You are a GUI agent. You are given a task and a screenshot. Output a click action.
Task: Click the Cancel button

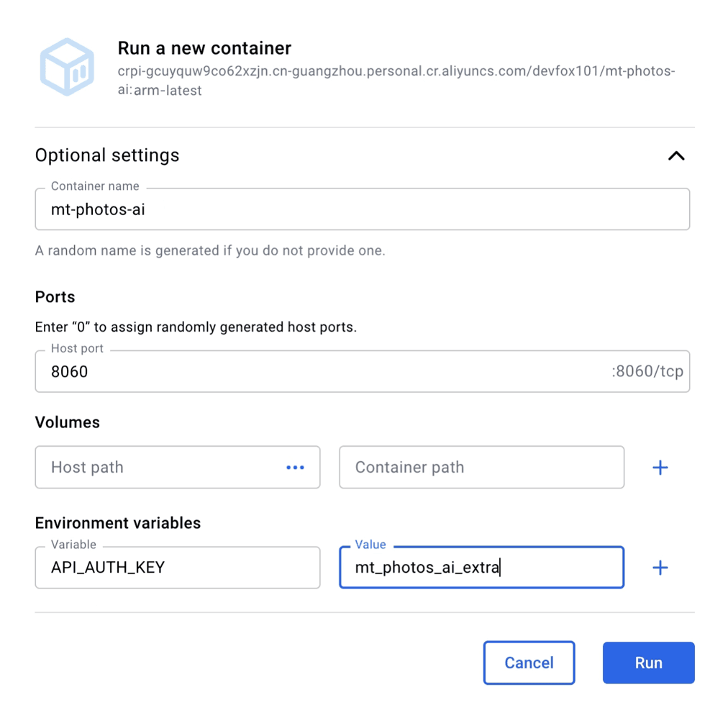(529, 663)
